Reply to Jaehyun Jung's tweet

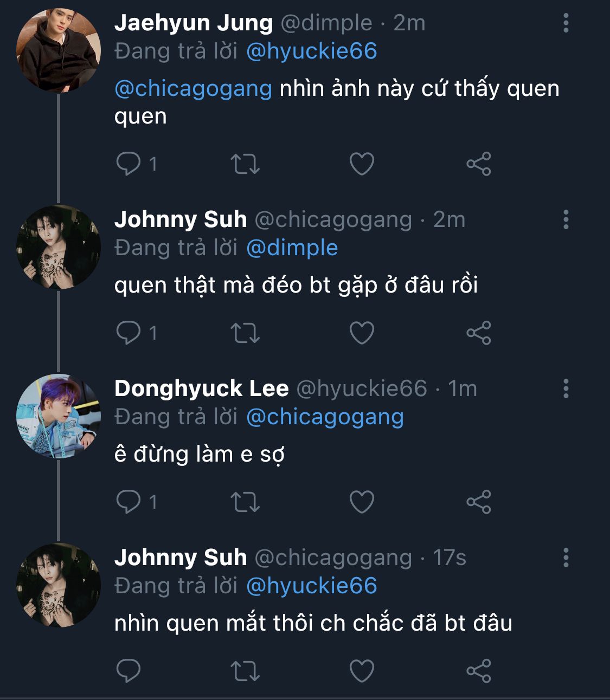click(129, 164)
